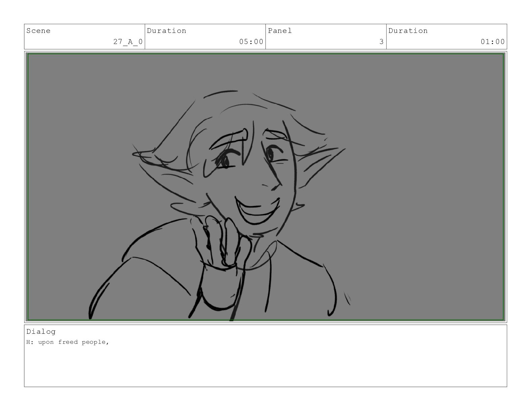Image resolution: width=532 pixels, height=411 pixels.
Task: Click the Duration label beside the Panel cell
Action: (408, 31)
